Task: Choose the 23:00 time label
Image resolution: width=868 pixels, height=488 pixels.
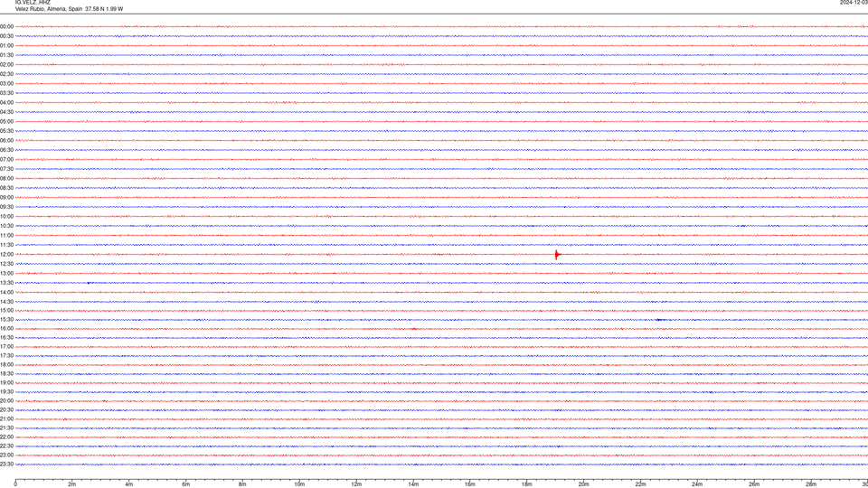Action: [x=6, y=455]
